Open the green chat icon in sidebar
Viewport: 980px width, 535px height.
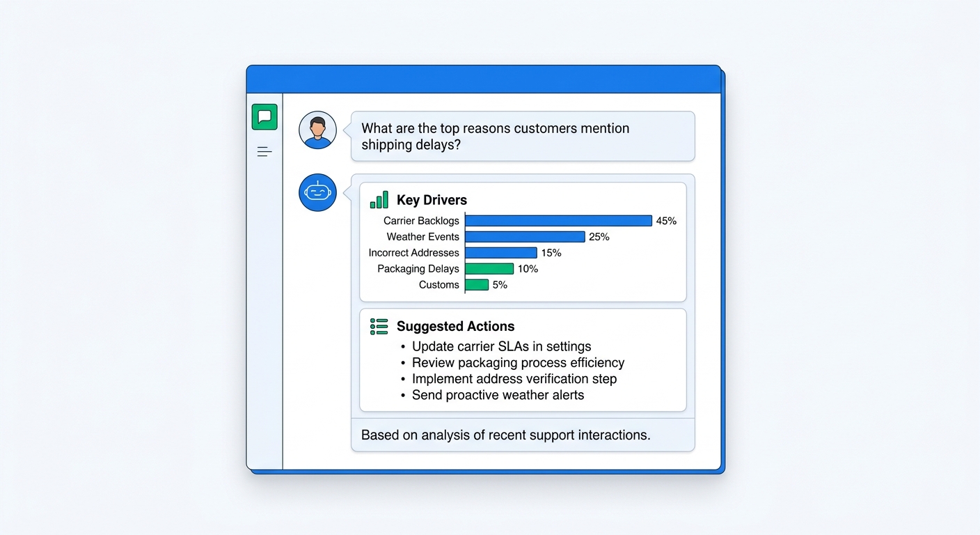click(264, 117)
